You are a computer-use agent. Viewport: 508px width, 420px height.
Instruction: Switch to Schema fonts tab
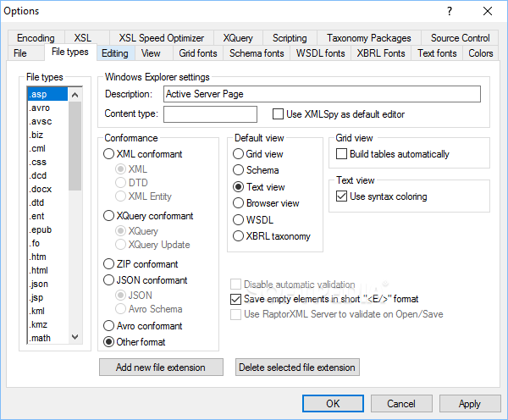tap(257, 53)
